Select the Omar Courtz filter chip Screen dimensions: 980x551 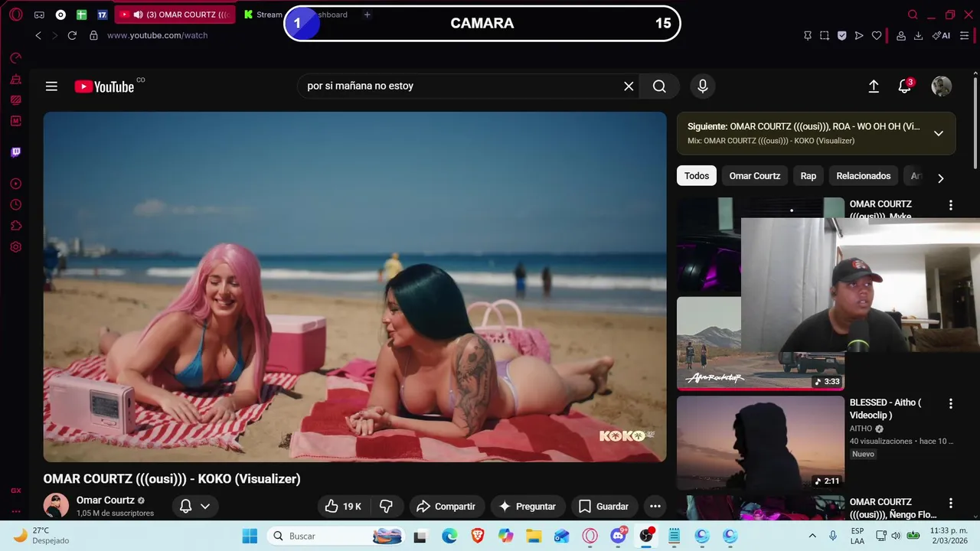click(755, 176)
